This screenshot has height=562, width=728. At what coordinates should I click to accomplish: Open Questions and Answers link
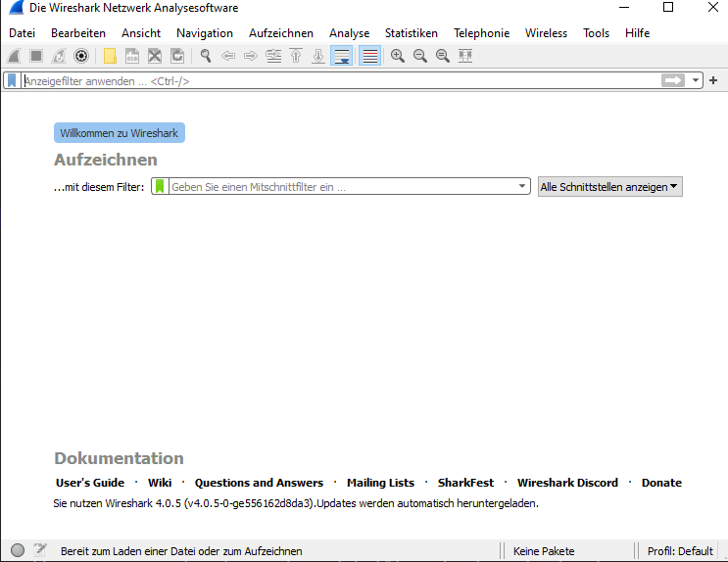(259, 483)
